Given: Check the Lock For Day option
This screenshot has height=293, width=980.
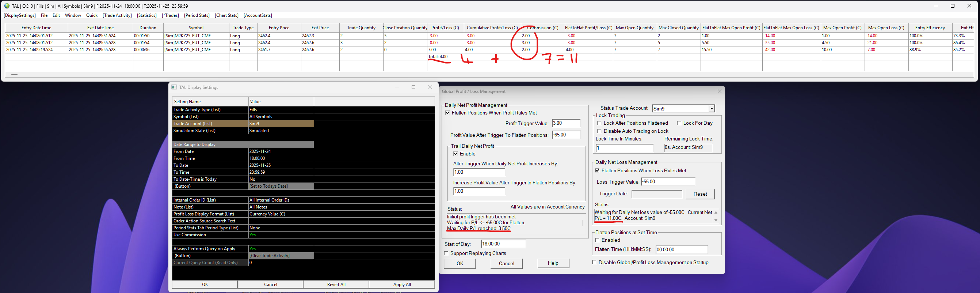Looking at the screenshot, I should click(679, 123).
